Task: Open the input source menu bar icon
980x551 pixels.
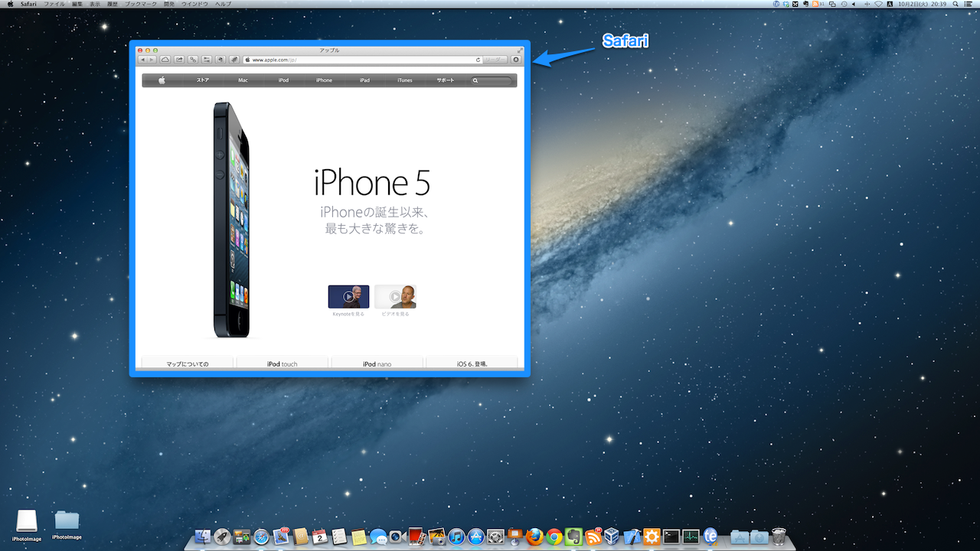Action: (x=891, y=4)
